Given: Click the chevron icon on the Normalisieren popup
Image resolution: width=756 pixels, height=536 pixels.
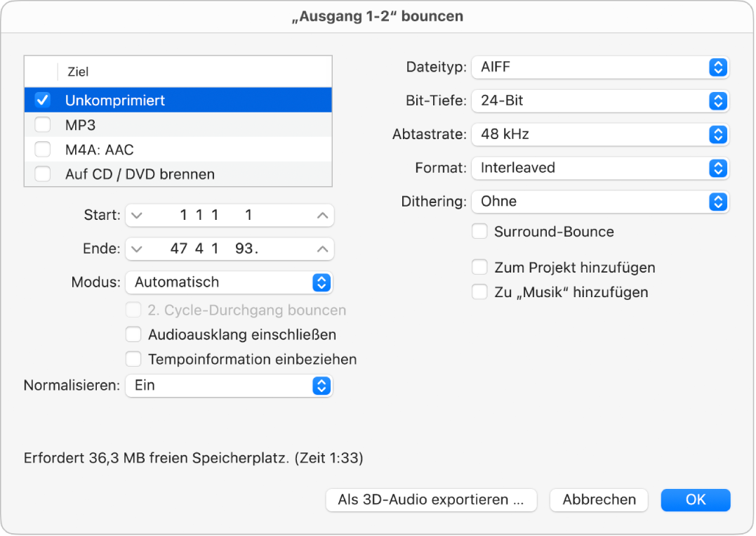Looking at the screenshot, I should (322, 386).
